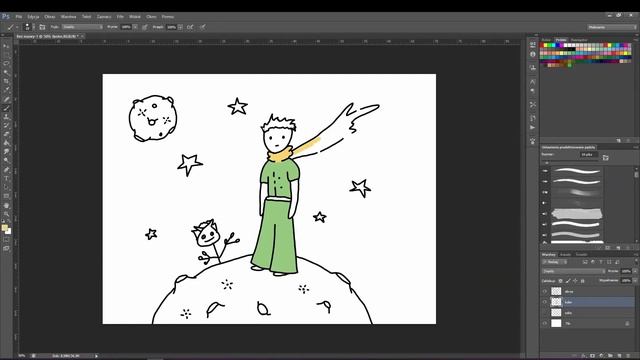Select the Path Selection tool
This screenshot has height=360, width=640.
click(6, 187)
